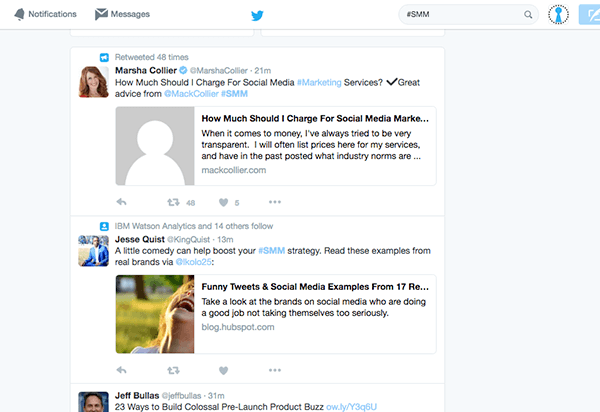Open the #Marketing hashtag

(x=319, y=83)
